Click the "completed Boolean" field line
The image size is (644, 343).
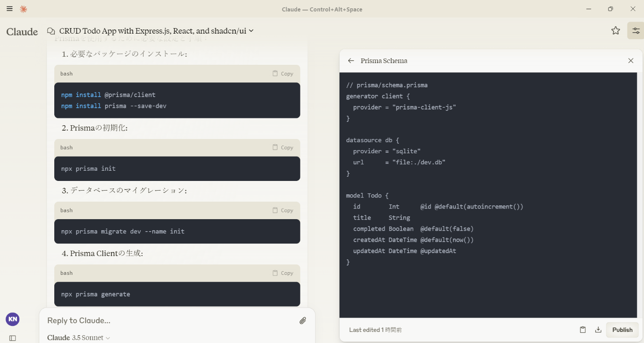point(413,229)
